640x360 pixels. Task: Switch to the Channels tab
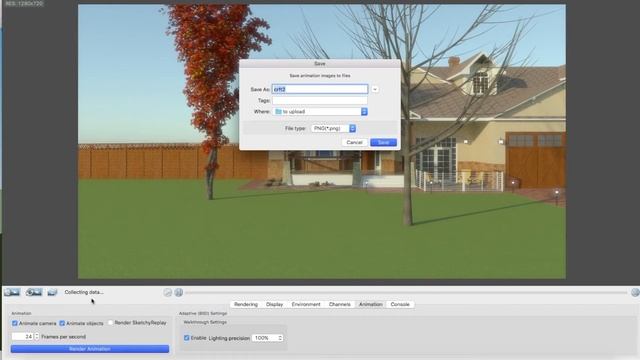pyautogui.click(x=340, y=304)
